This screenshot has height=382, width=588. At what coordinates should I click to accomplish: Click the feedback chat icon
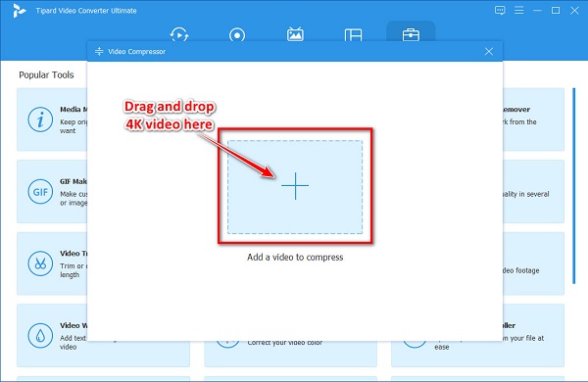pyautogui.click(x=500, y=10)
